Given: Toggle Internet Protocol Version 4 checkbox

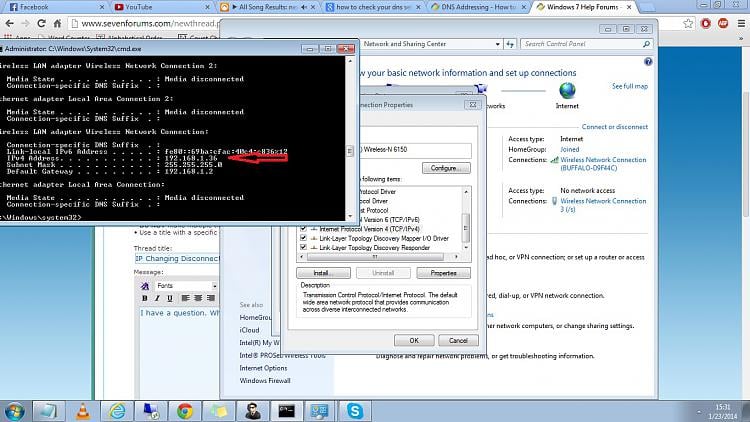Looking at the screenshot, I should click(303, 229).
